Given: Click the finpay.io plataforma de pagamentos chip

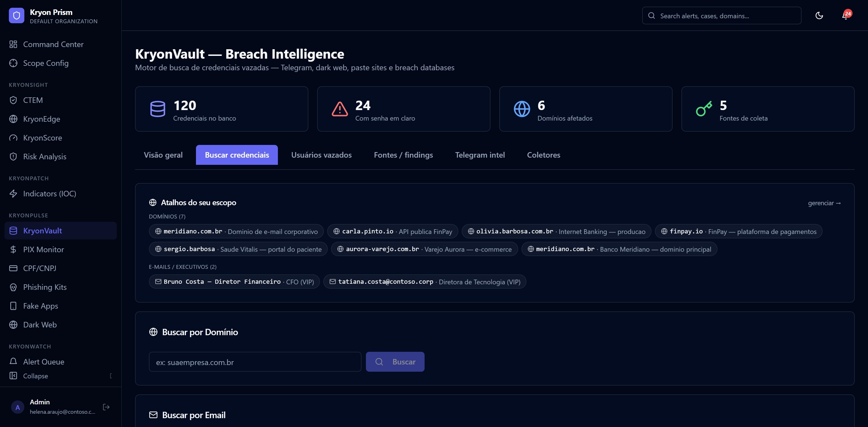Looking at the screenshot, I should pos(739,232).
